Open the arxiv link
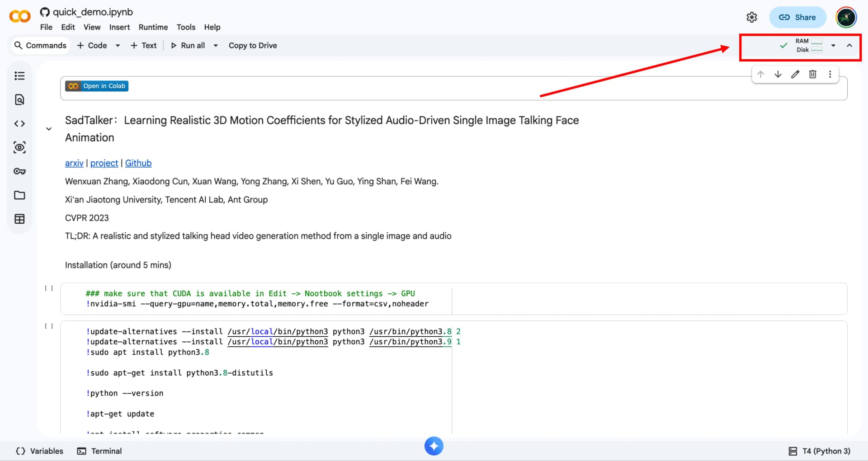The image size is (868, 461). coord(74,163)
